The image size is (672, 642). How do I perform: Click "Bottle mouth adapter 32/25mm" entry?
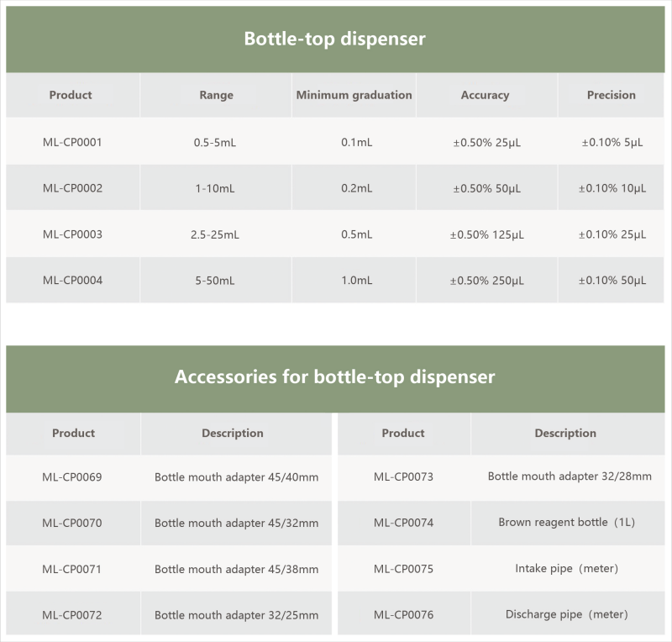click(x=236, y=615)
